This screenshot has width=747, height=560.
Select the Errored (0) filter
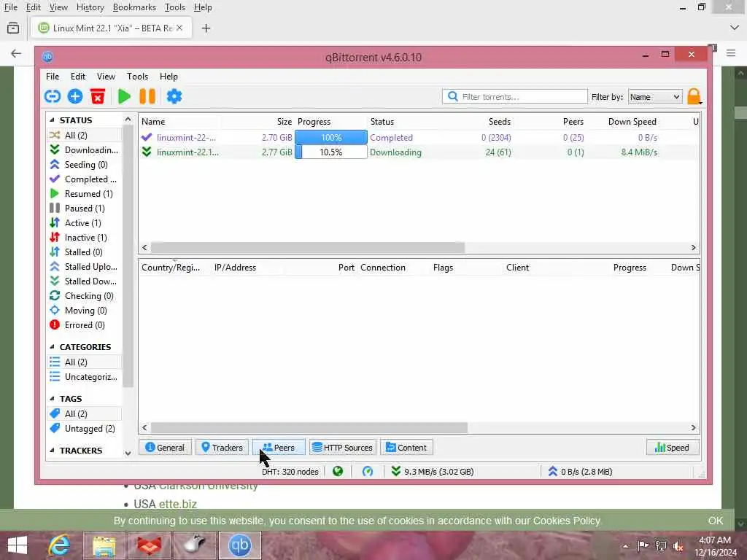click(84, 325)
